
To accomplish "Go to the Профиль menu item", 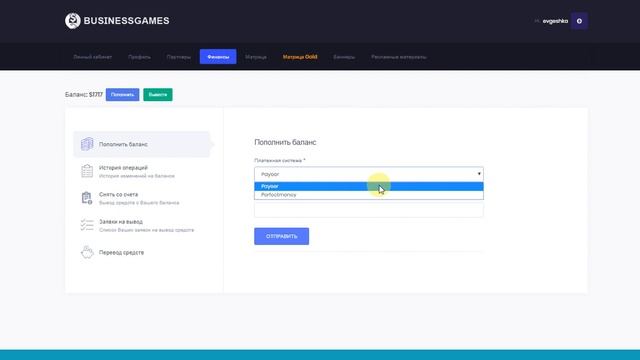I will coord(139,57).
